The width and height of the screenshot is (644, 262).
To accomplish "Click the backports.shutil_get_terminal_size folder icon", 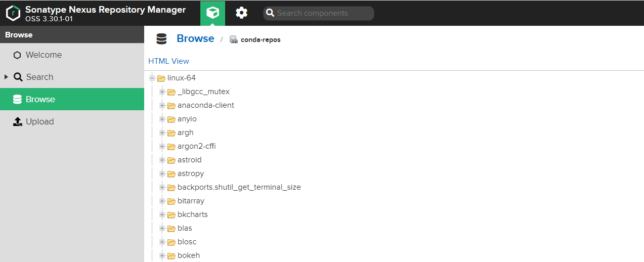I will (x=171, y=187).
